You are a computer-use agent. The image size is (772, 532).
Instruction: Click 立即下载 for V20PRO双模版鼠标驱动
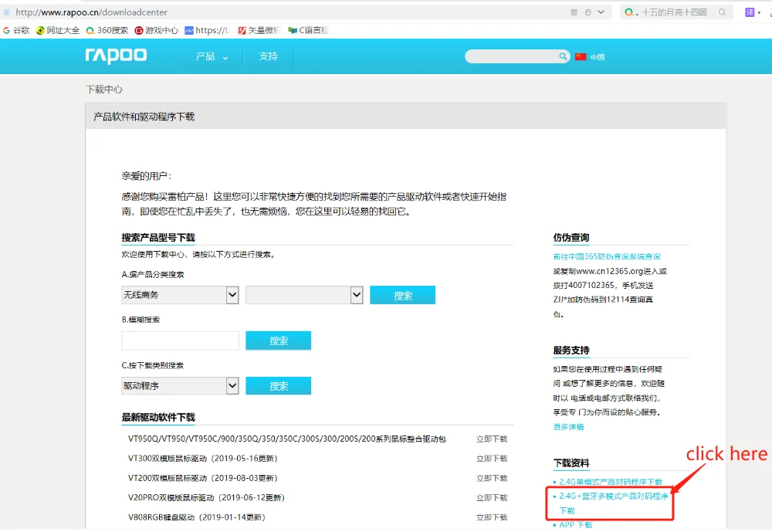pyautogui.click(x=492, y=498)
